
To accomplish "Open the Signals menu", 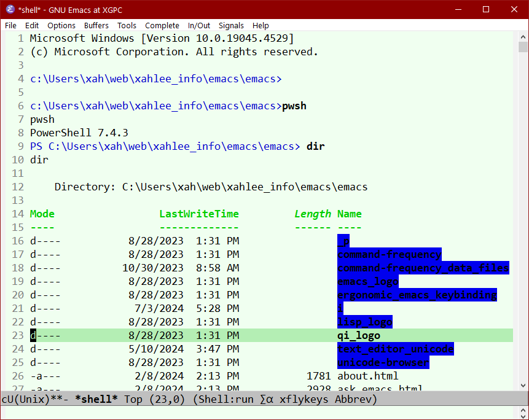I will 231,25.
